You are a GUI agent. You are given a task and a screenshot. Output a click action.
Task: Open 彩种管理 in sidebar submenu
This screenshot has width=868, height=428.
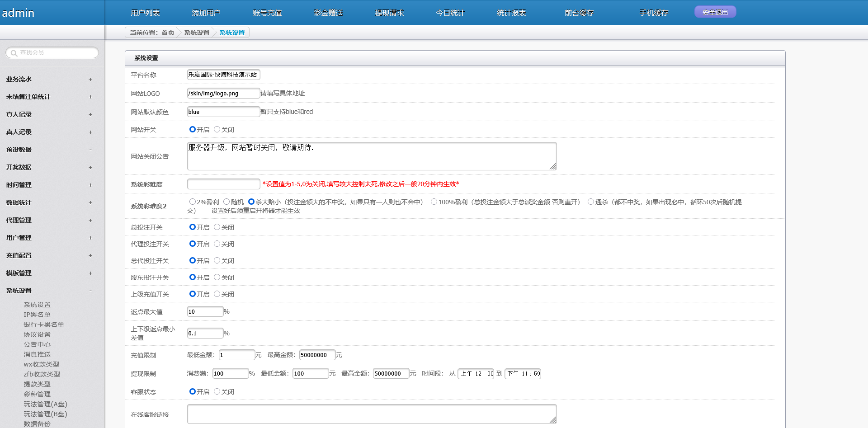click(x=37, y=394)
